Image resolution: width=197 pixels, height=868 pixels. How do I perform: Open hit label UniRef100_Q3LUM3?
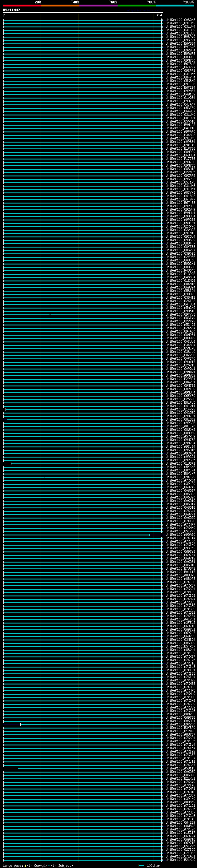coord(180,139)
